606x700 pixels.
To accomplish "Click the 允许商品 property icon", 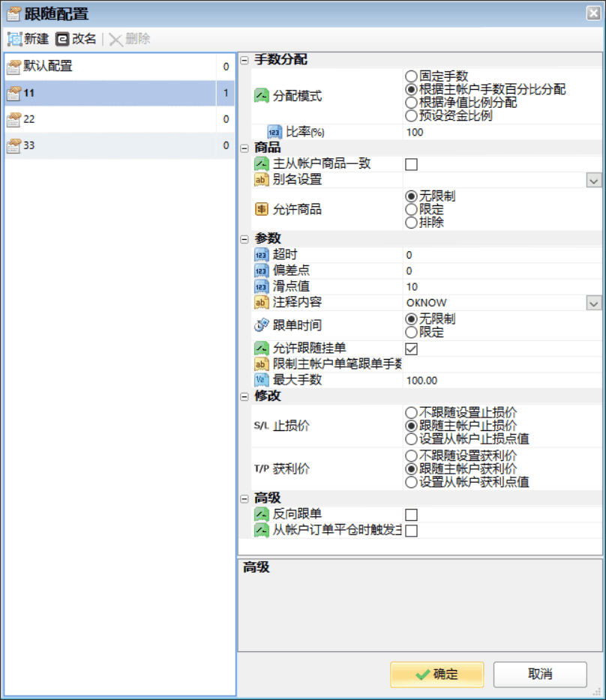I will tap(261, 209).
